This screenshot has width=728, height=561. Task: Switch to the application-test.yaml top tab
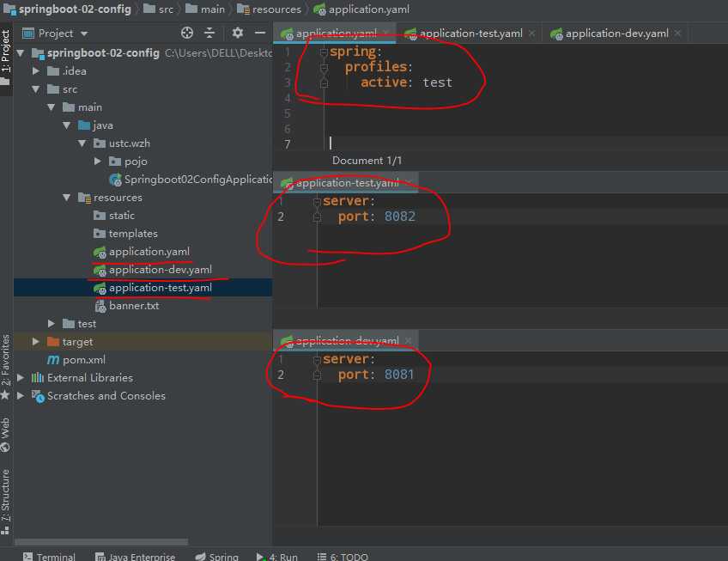tap(470, 34)
